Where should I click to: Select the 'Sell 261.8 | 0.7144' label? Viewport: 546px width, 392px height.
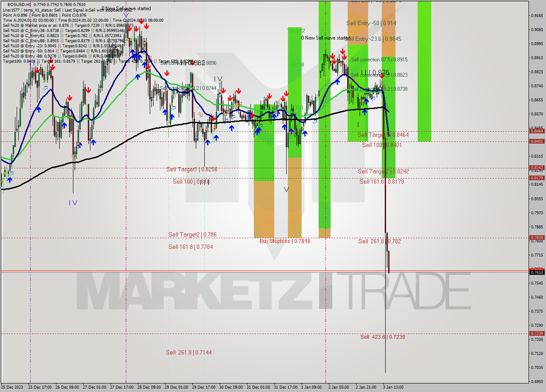pyautogui.click(x=189, y=352)
